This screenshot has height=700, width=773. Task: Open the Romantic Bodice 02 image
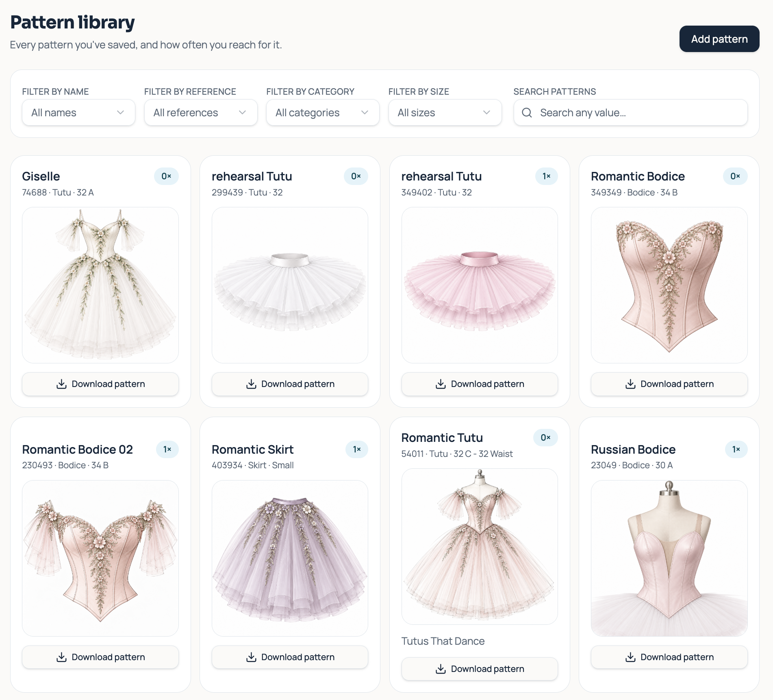click(100, 558)
